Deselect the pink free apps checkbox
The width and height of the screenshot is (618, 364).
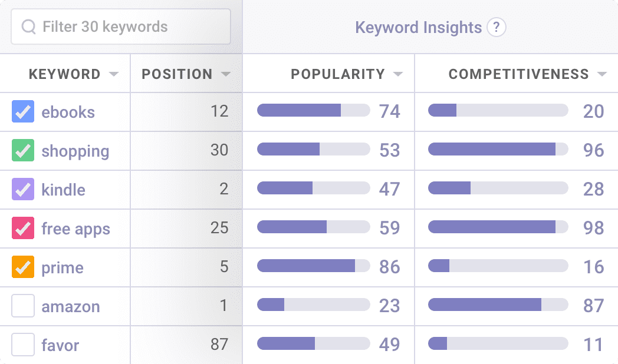click(23, 228)
